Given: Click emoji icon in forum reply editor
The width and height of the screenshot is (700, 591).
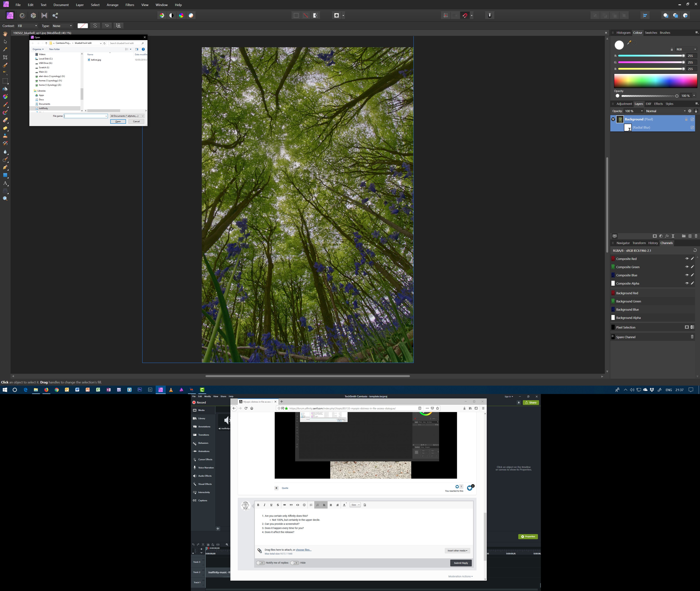Looking at the screenshot, I should tap(304, 505).
